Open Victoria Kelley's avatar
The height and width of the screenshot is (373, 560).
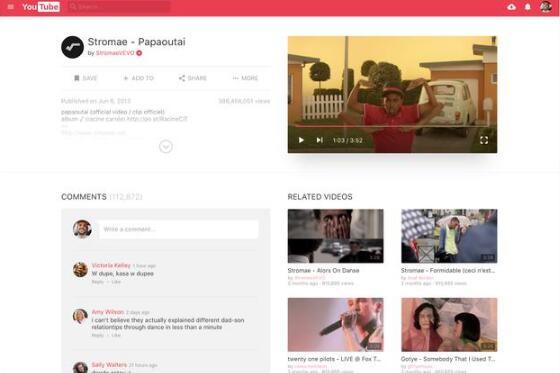click(x=80, y=270)
